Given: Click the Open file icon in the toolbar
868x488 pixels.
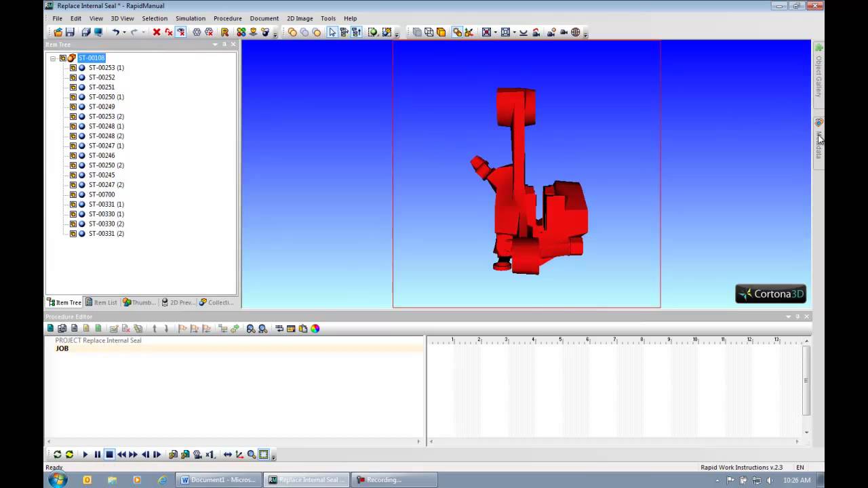Looking at the screenshot, I should pos(58,32).
